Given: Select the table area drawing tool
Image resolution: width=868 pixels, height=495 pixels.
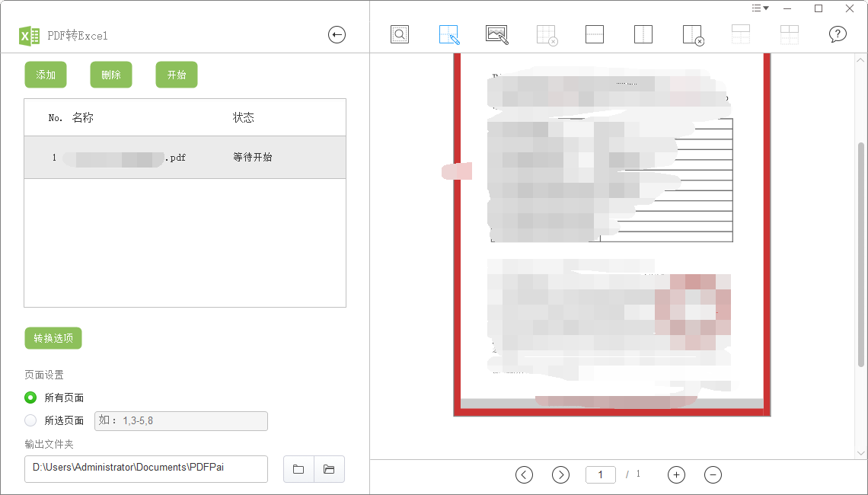Looking at the screenshot, I should (x=448, y=34).
